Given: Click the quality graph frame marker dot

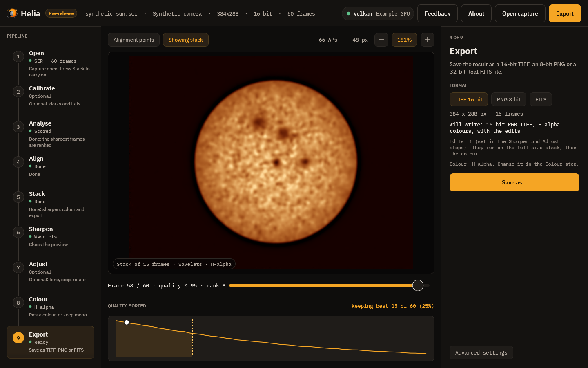Looking at the screenshot, I should pos(127,323).
